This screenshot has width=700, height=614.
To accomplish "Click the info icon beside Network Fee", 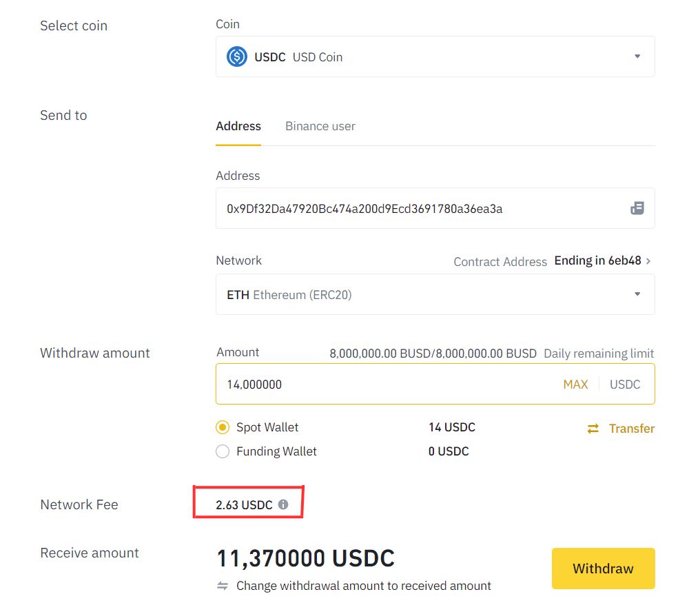I will [283, 504].
